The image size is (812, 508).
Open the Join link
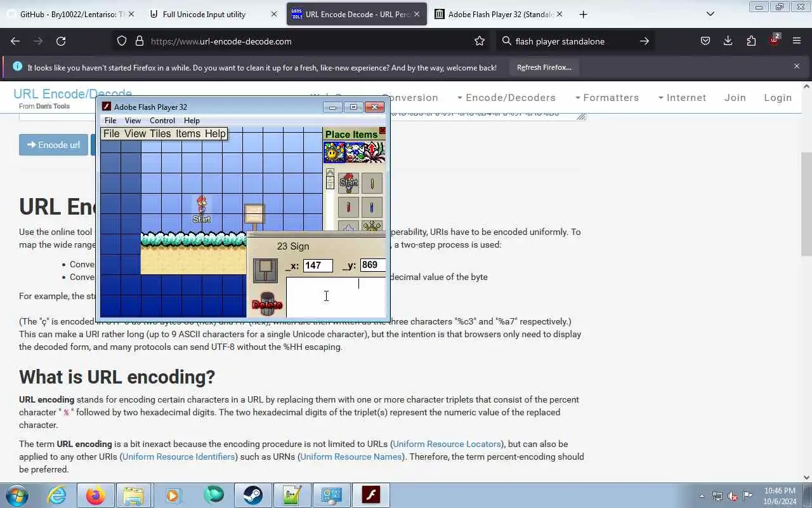735,98
